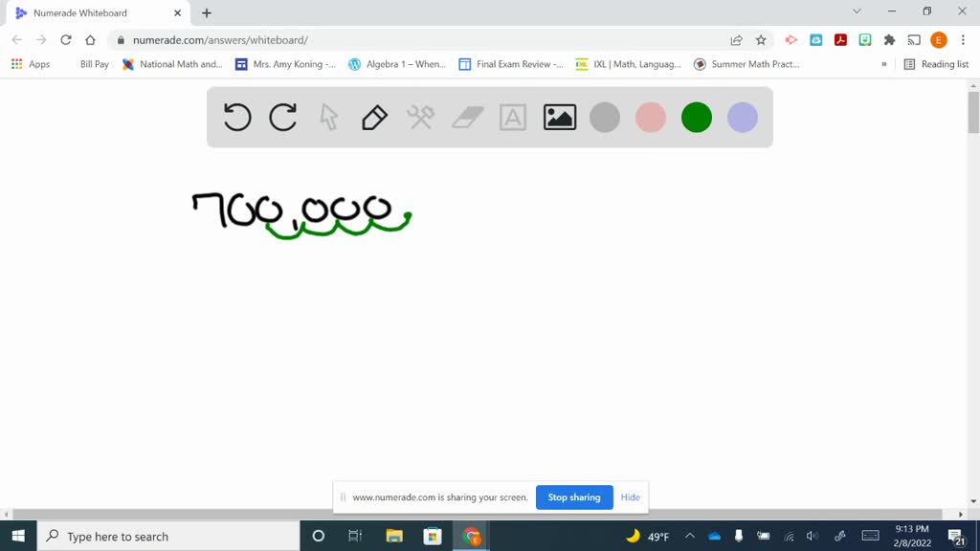Bookmark this page with star icon
The height and width of the screenshot is (551, 980).
(x=761, y=40)
